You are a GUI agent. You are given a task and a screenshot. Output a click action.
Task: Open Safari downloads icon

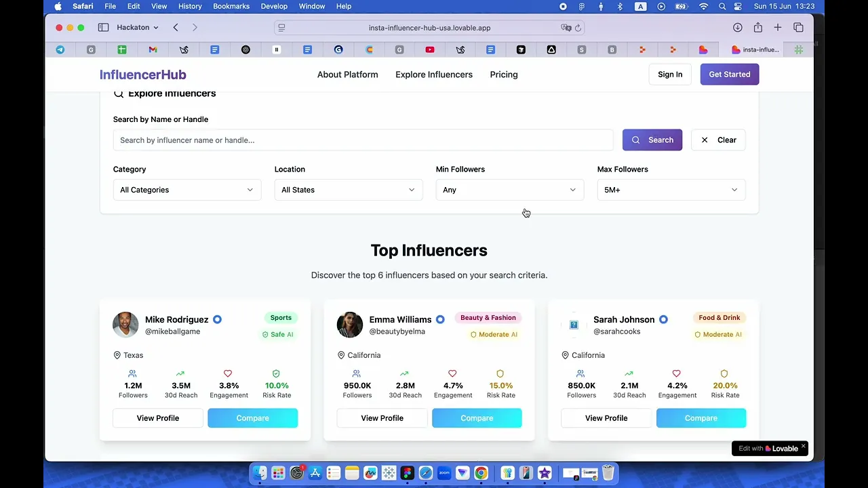(737, 28)
